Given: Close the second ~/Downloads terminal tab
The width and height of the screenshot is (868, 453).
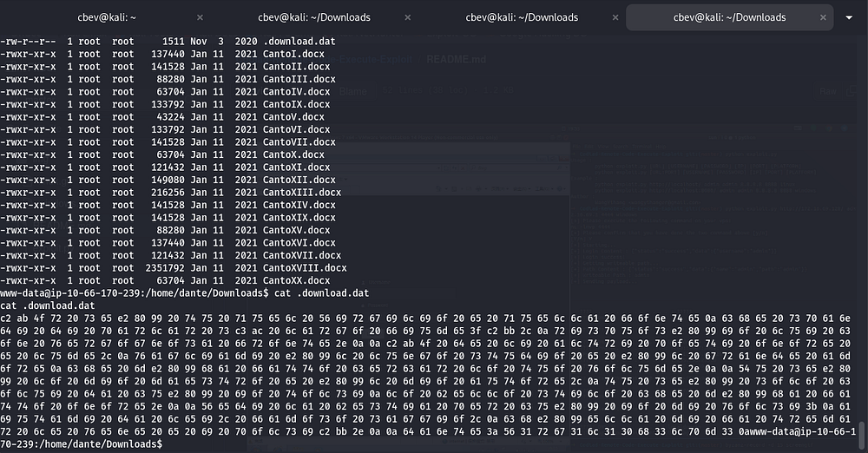Looking at the screenshot, I should (x=408, y=17).
